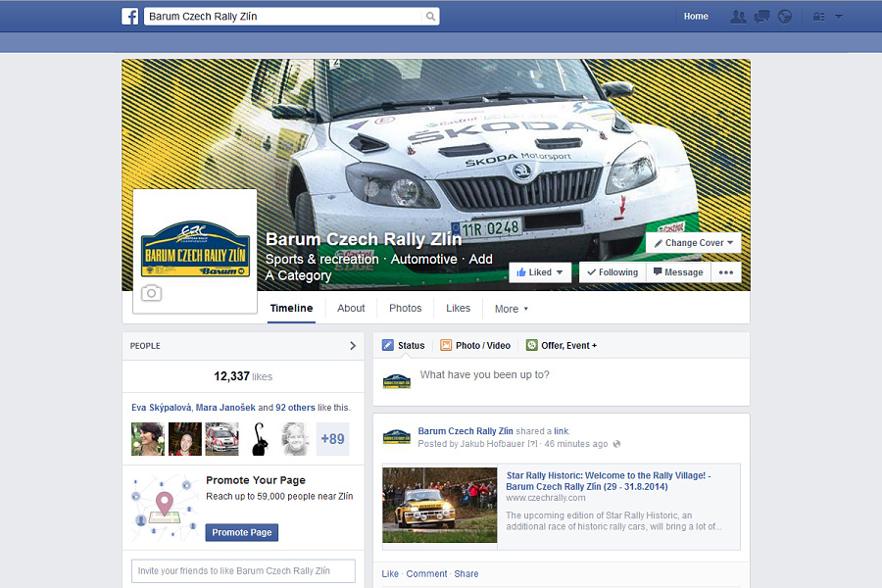882x588 pixels.
Task: Click the Promote Your Page map illustration
Action: click(165, 508)
